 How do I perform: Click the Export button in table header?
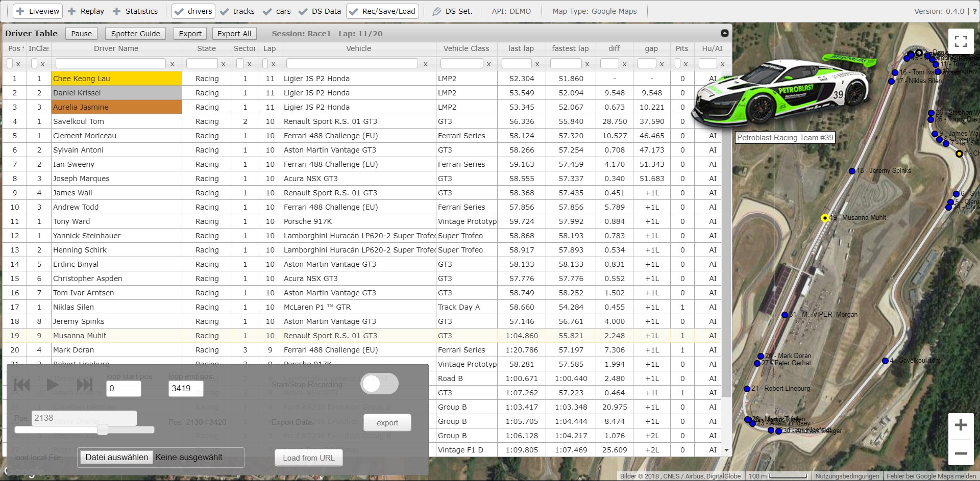190,33
